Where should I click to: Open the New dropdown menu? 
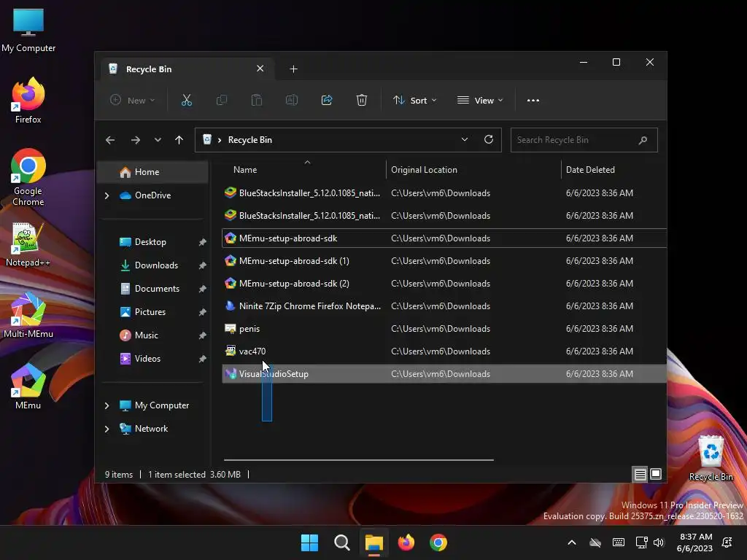click(133, 101)
